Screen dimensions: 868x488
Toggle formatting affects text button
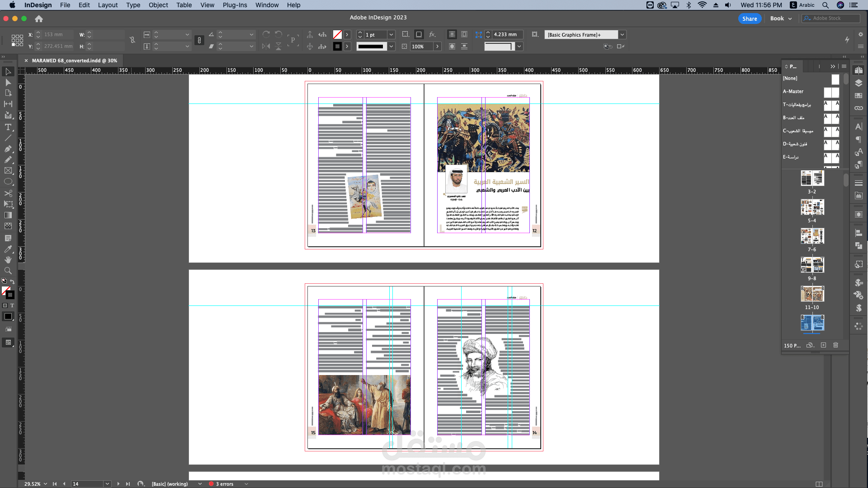(12, 305)
